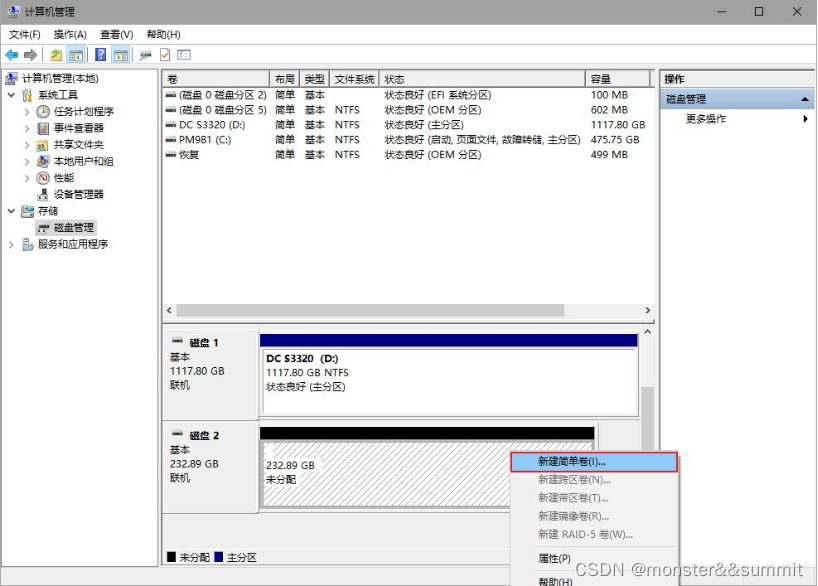Toggle the show/hide console tree icon
The height and width of the screenshot is (586, 818).
pos(76,55)
